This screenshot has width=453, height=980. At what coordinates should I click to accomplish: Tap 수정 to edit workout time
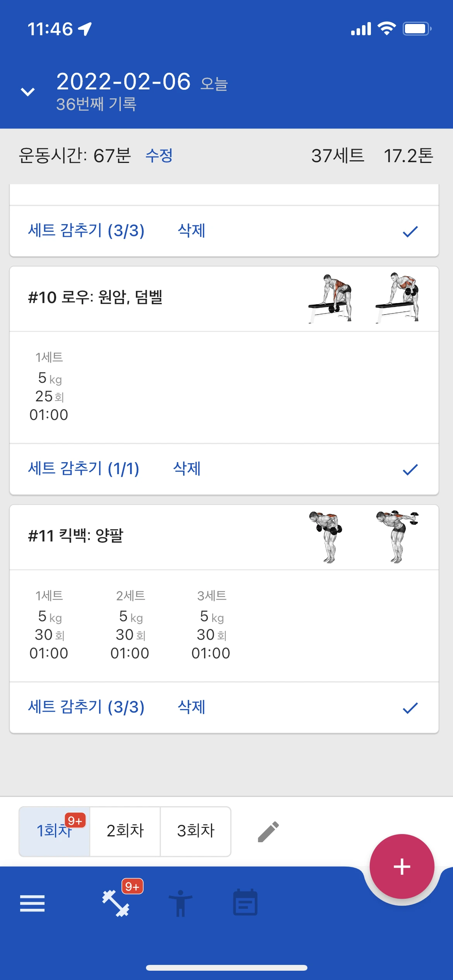[x=159, y=156]
